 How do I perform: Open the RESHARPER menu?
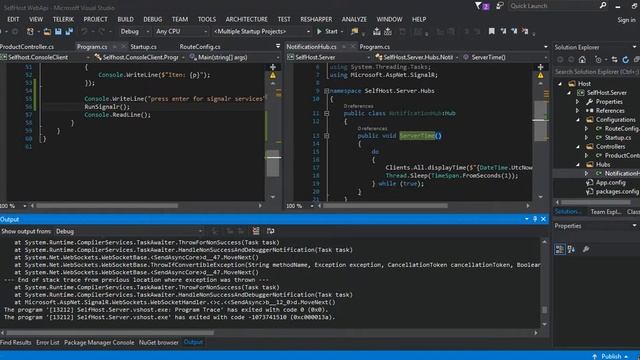pyautogui.click(x=316, y=19)
